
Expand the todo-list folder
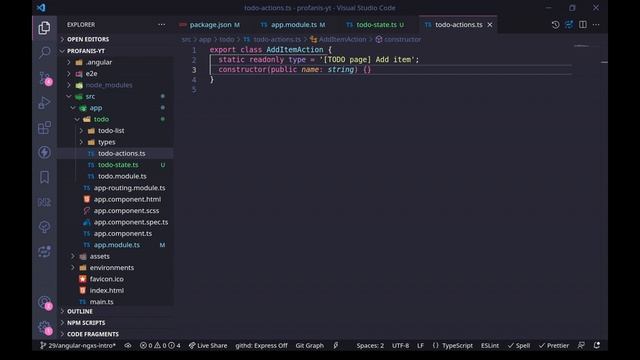click(x=111, y=131)
